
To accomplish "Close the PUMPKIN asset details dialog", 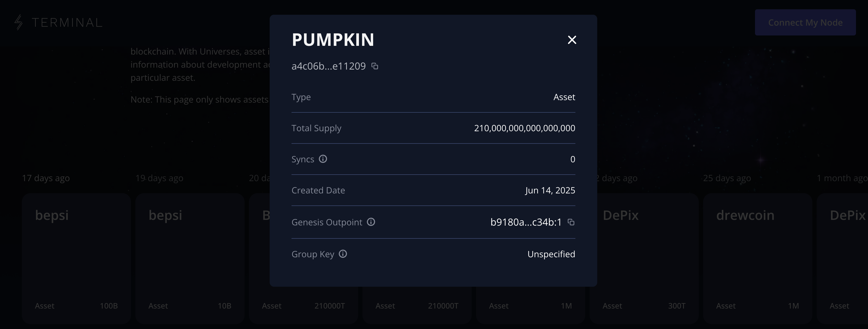I will (x=572, y=40).
